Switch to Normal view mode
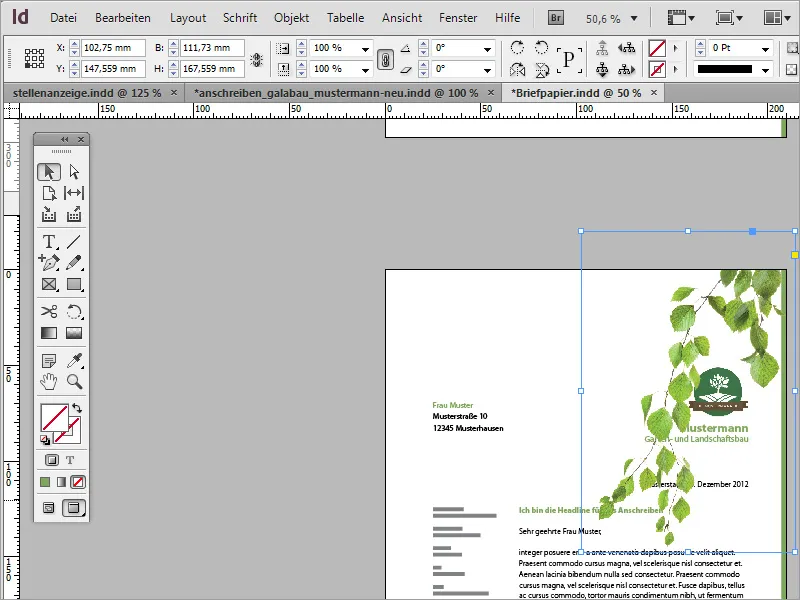The width and height of the screenshot is (800, 600). click(48, 508)
